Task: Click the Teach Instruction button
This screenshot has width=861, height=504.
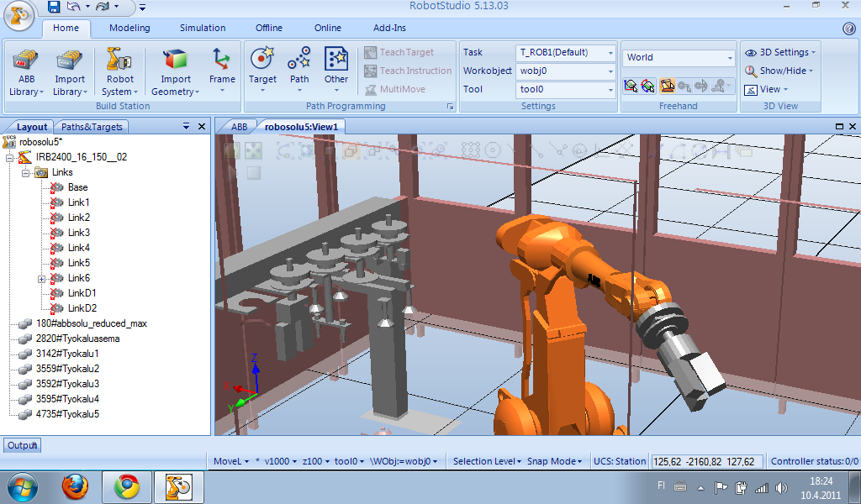Action: 408,71
